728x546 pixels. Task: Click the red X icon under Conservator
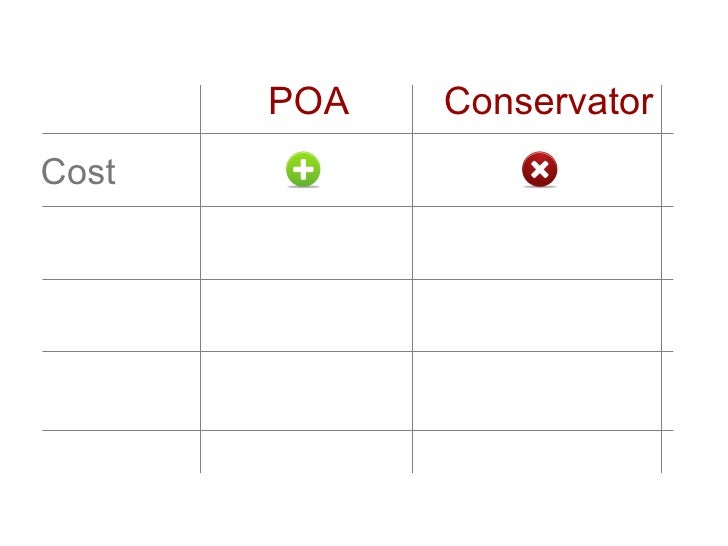540,169
